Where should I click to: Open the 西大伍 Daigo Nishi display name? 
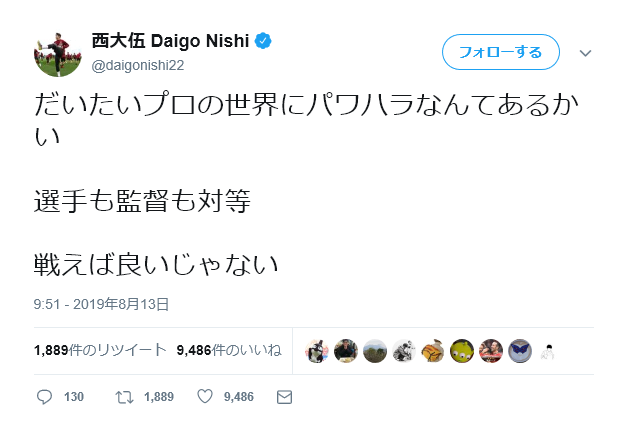tap(170, 41)
